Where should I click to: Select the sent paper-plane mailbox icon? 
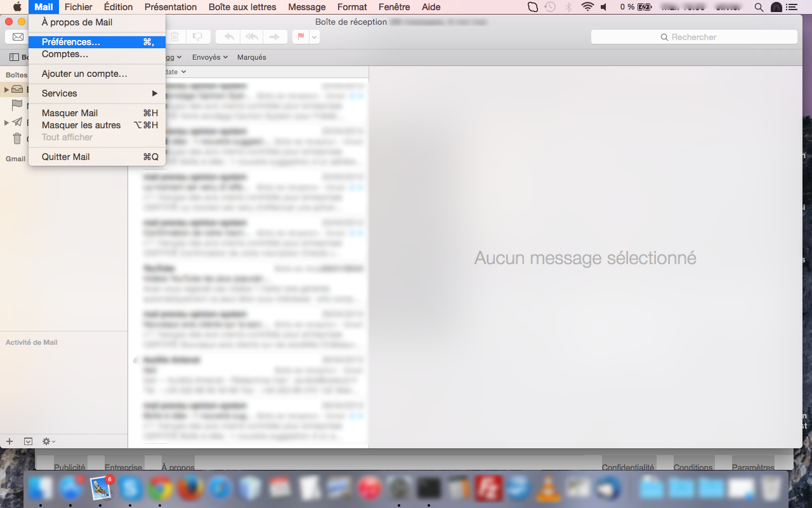(17, 122)
